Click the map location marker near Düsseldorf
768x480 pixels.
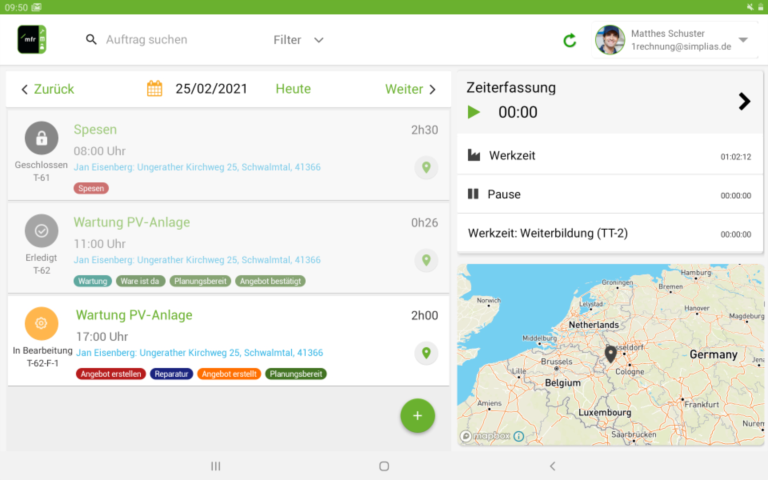point(610,354)
